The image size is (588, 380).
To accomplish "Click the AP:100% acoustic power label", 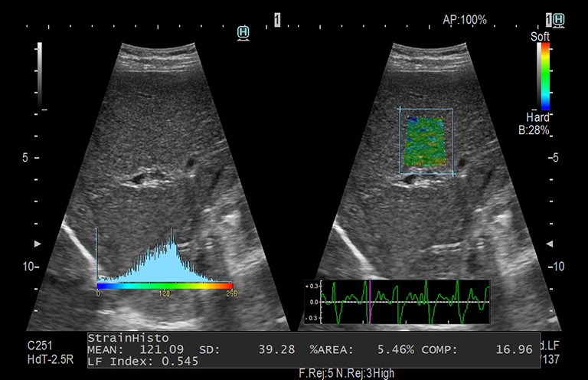I will (465, 20).
